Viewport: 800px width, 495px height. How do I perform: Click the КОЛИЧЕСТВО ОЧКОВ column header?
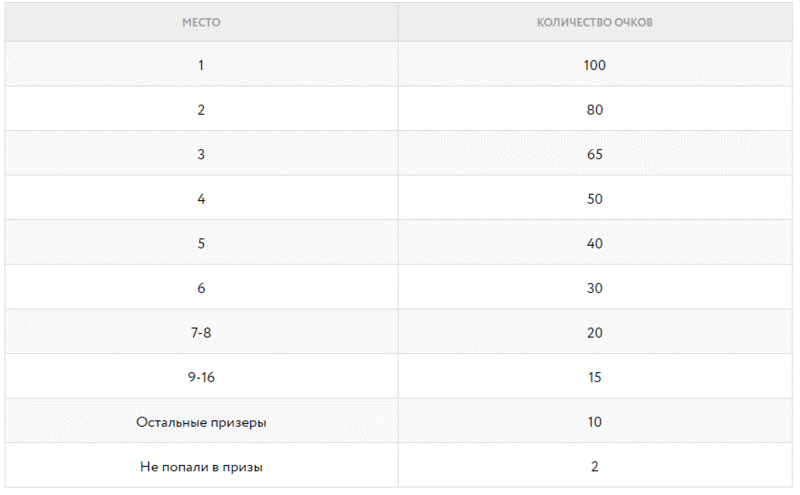tap(594, 22)
